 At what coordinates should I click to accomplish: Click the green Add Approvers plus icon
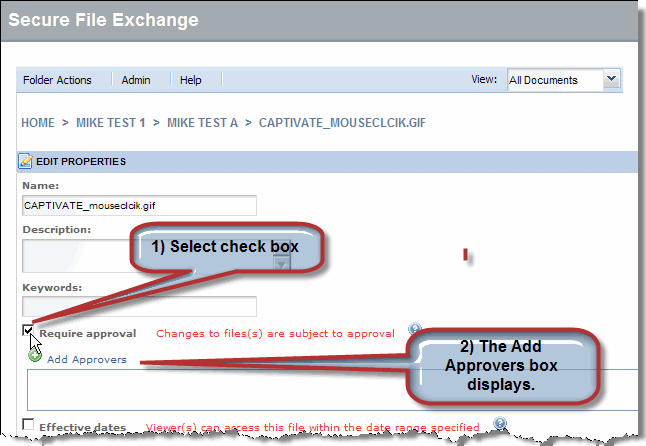click(35, 355)
